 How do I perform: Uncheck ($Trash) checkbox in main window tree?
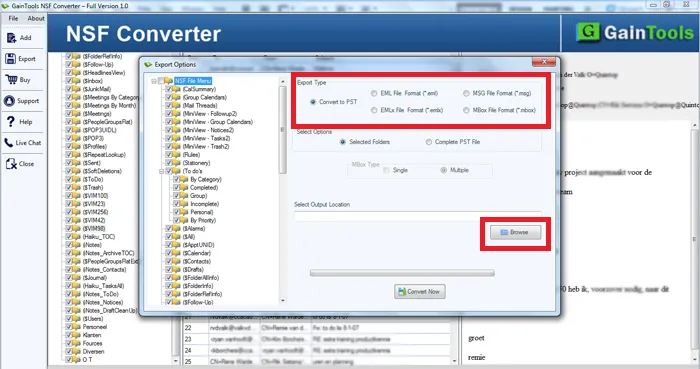[x=69, y=187]
